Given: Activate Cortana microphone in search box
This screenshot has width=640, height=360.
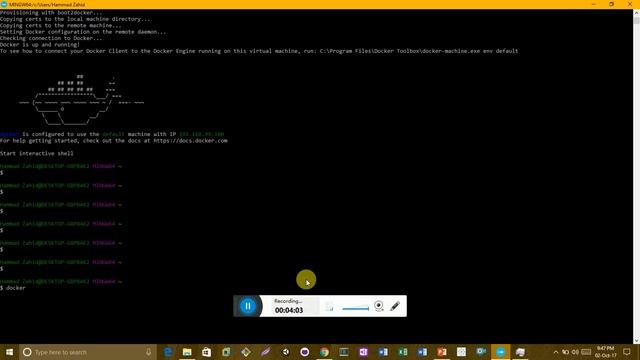Looking at the screenshot, I should 149,352.
